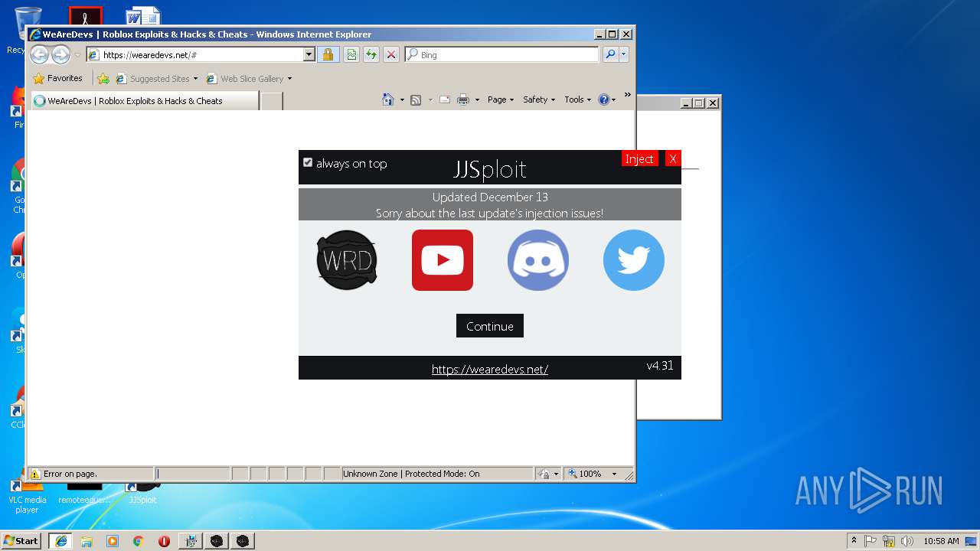Open the Favorites star button
The image size is (980, 551).
tap(57, 78)
